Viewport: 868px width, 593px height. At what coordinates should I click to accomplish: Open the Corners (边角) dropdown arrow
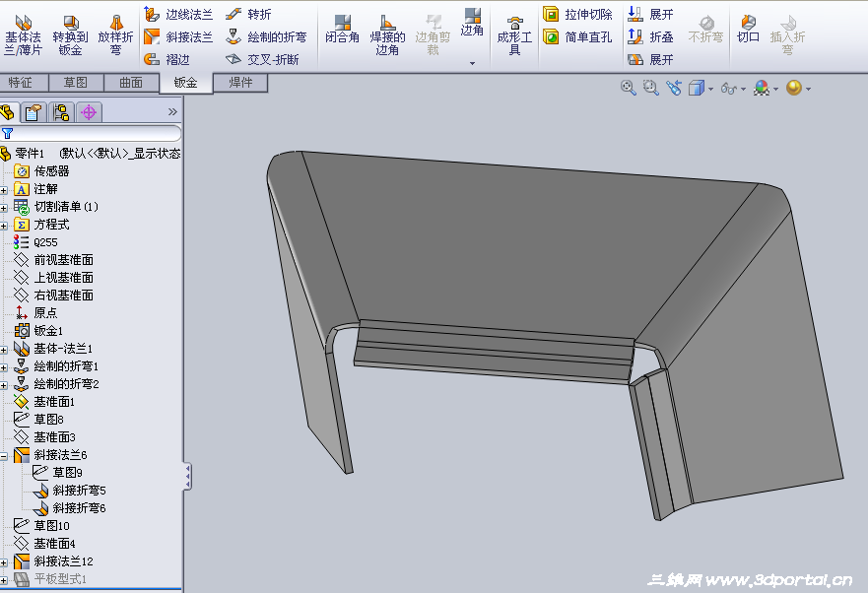coord(472,63)
